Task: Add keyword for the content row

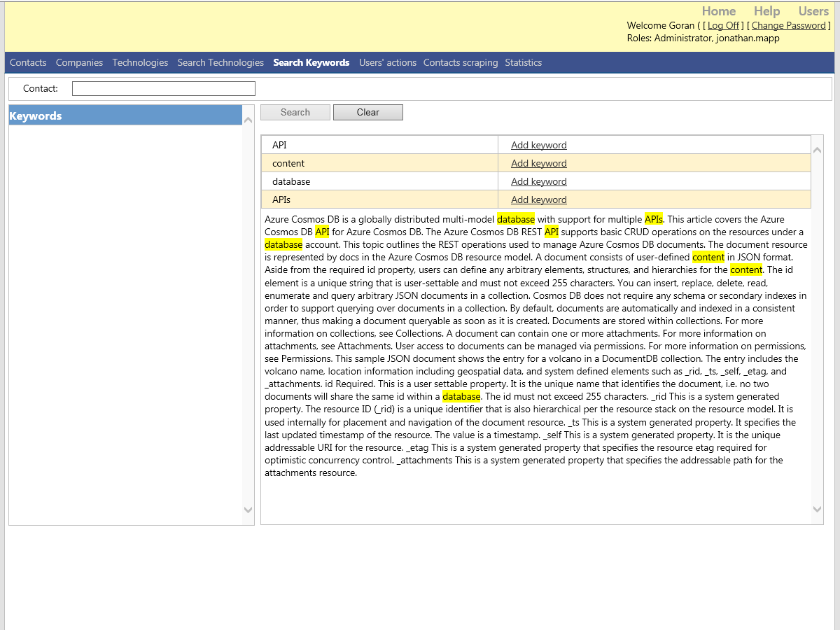Action: coord(539,163)
